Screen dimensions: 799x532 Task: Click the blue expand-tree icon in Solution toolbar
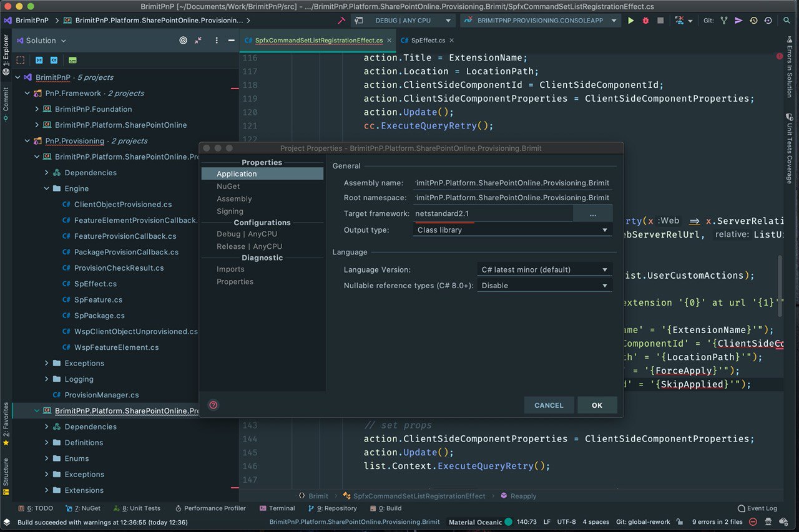39,60
